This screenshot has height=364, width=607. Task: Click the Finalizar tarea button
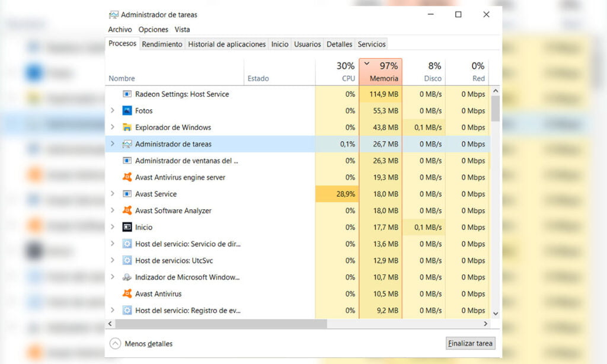(470, 343)
